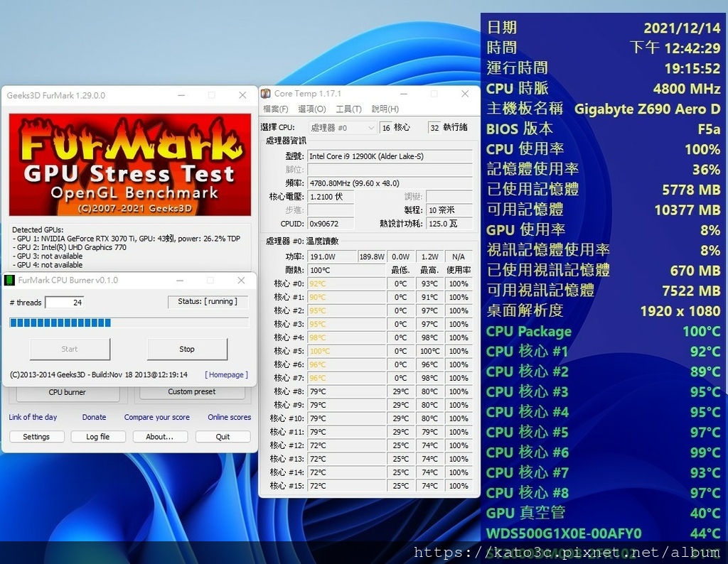Click the 1.2100 伏 core voltage value
The height and width of the screenshot is (564, 728).
(x=331, y=197)
